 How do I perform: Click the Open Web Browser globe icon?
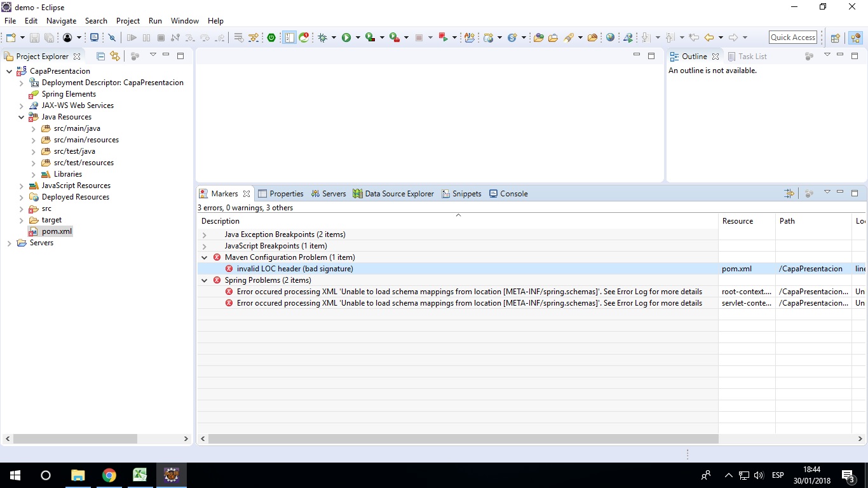click(611, 37)
